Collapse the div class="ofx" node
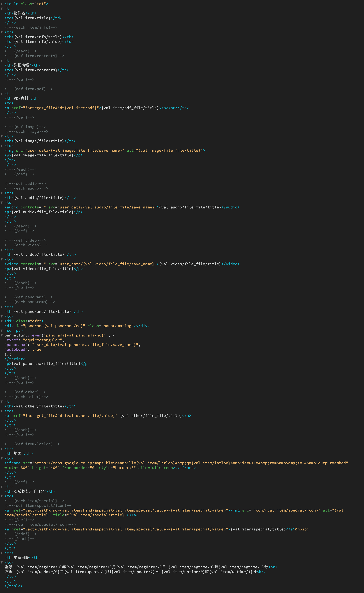The height and width of the screenshot is (593, 364). click(x=2, y=321)
